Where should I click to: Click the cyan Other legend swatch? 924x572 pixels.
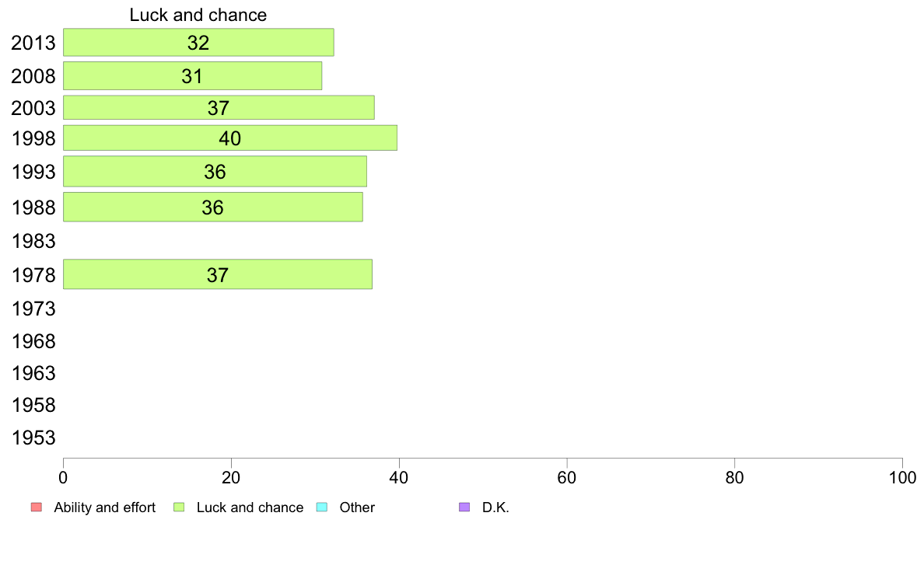[322, 507]
